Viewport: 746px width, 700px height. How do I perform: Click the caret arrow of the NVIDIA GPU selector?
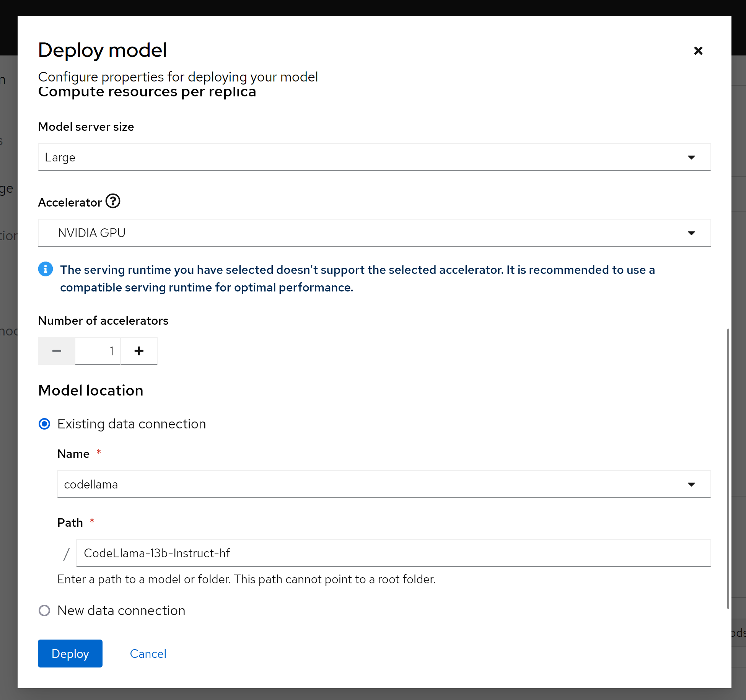click(x=691, y=233)
